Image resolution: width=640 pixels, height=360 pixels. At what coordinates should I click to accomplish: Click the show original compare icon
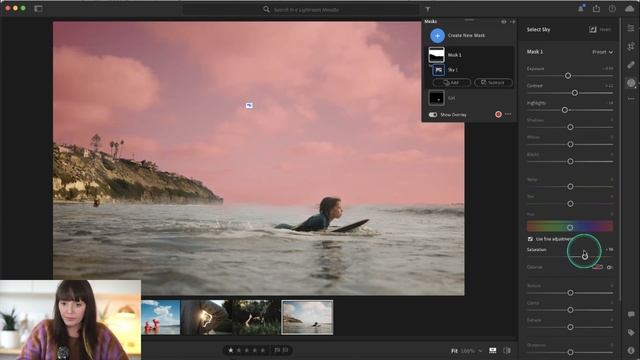[507, 351]
